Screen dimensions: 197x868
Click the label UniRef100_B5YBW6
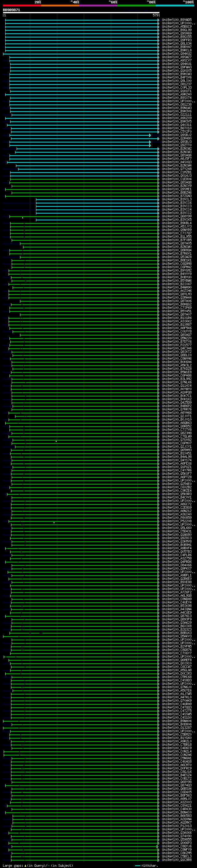pyautogui.click(x=177, y=280)
